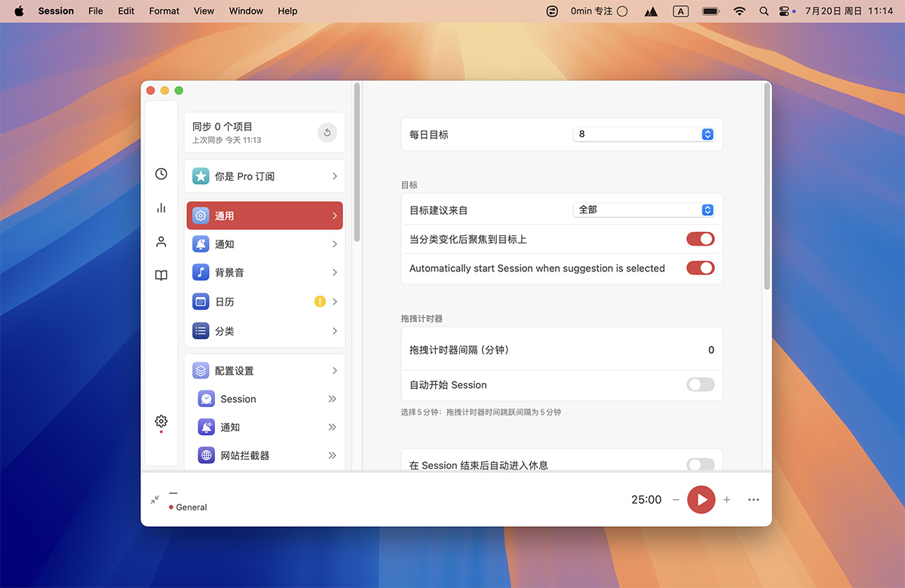Open the View menu
This screenshot has height=588, width=905.
pyautogui.click(x=204, y=11)
